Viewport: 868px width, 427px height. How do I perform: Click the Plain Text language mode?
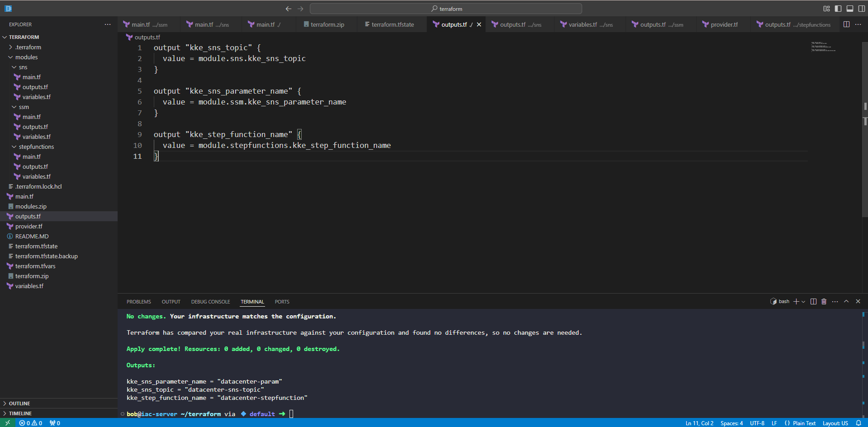click(x=804, y=423)
